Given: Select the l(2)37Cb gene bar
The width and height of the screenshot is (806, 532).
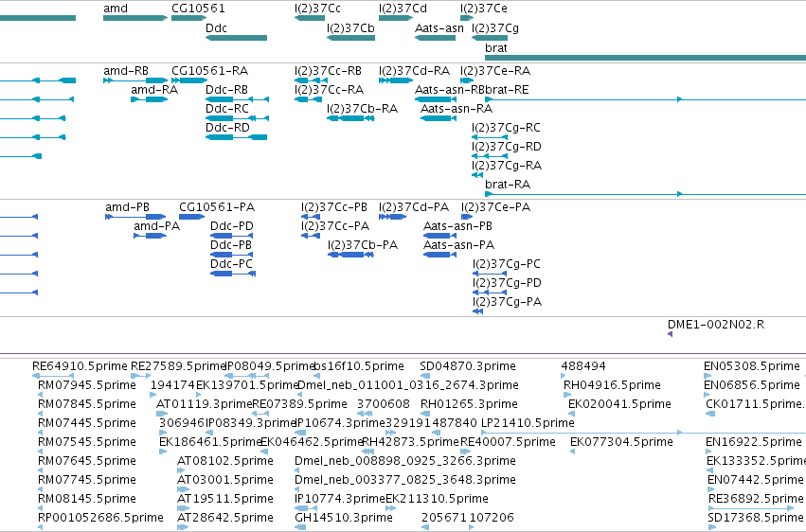Looking at the screenshot, I should (350, 38).
